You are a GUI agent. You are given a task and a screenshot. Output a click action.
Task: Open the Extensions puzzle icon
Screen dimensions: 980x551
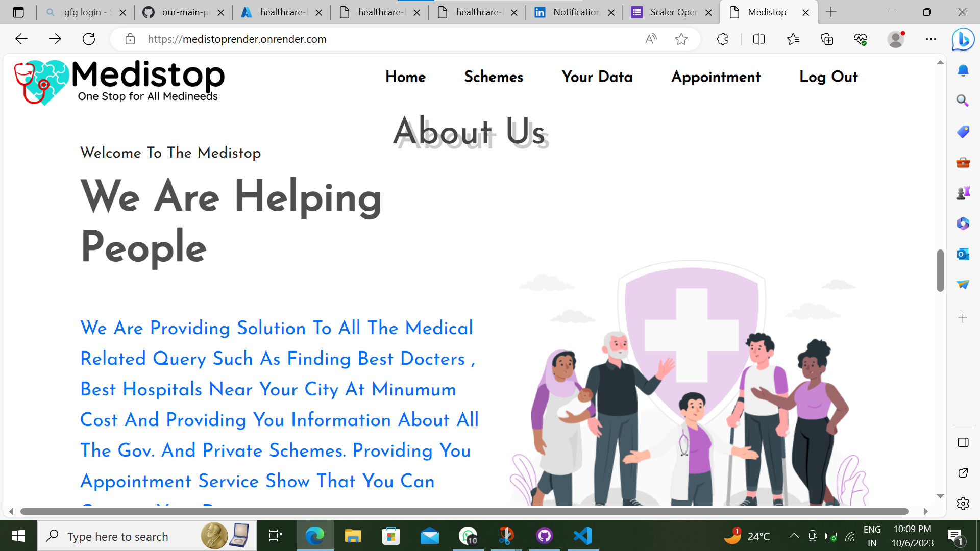(x=722, y=39)
